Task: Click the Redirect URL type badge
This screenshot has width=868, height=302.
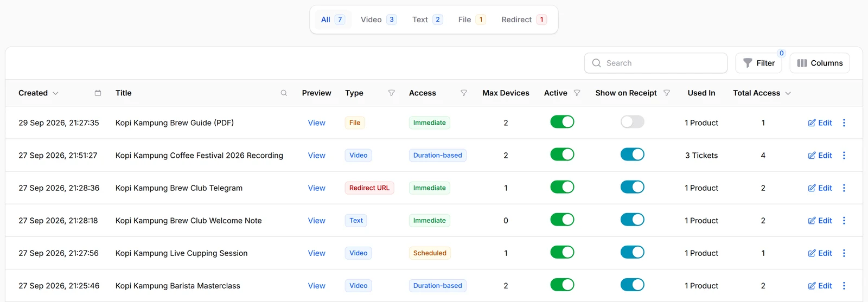Action: point(369,188)
